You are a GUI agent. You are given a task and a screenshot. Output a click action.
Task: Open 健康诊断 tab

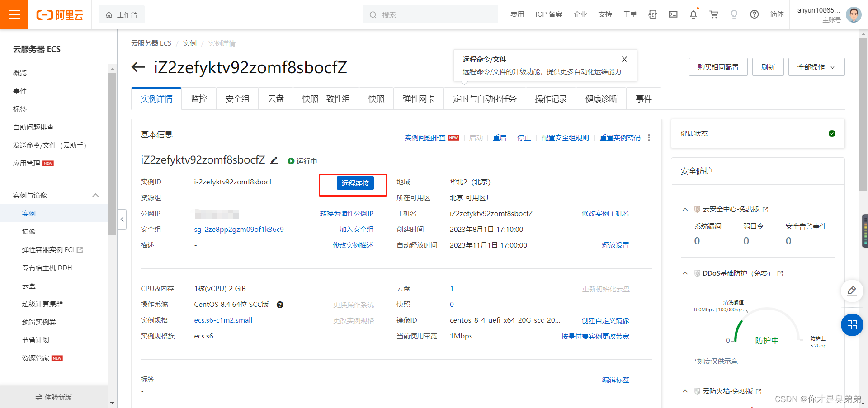(x=601, y=99)
